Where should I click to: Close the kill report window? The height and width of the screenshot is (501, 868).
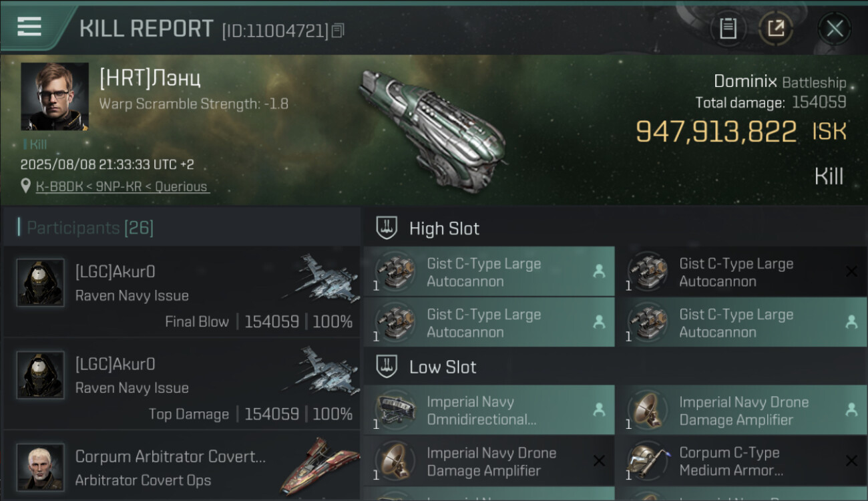click(x=835, y=28)
